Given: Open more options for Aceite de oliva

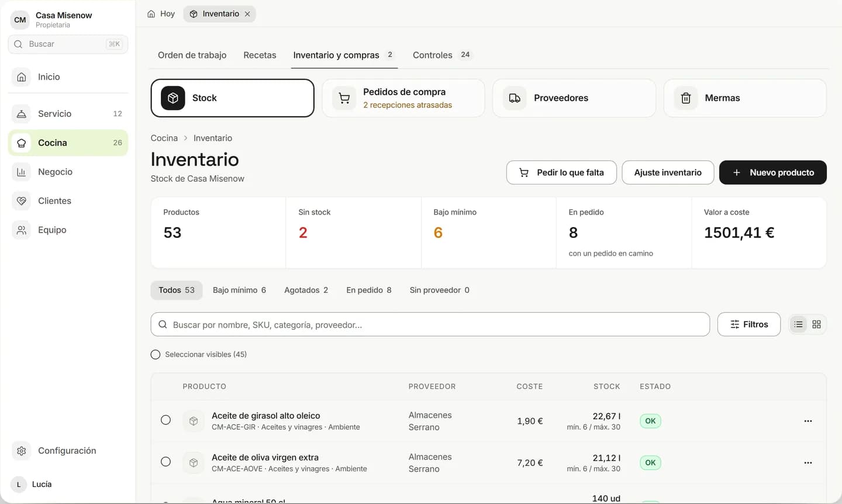Looking at the screenshot, I should coord(808,462).
